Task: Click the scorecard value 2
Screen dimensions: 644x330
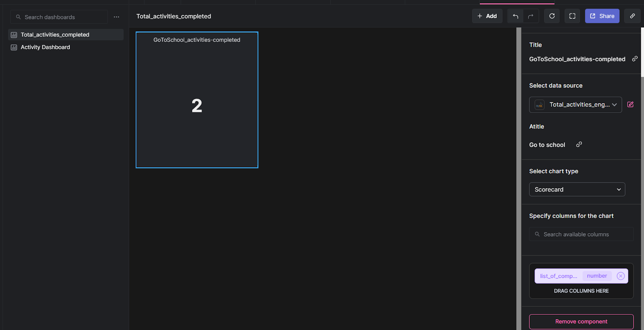Action: 197,106
